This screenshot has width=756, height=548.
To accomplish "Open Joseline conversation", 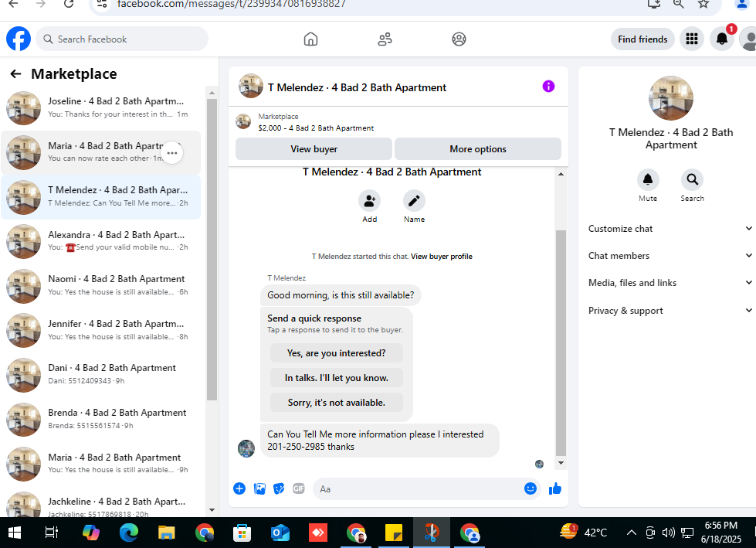I will (100, 107).
